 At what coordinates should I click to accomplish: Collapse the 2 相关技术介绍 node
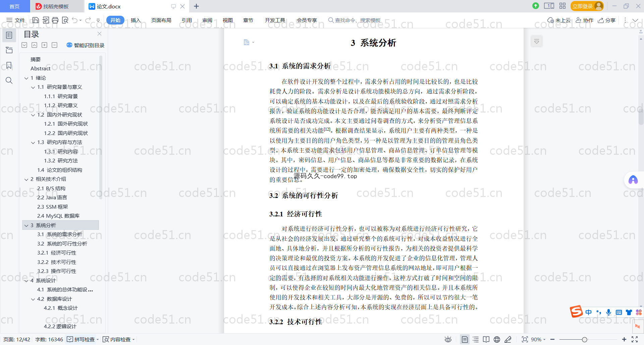tap(26, 180)
